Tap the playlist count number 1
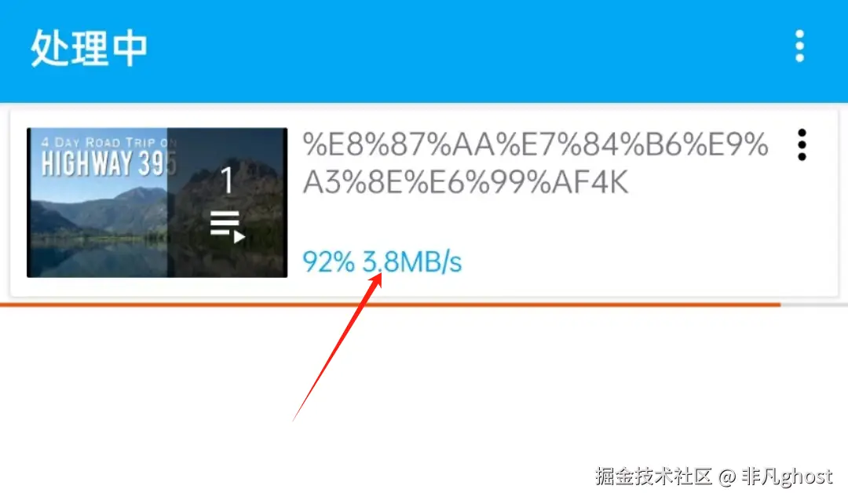The height and width of the screenshot is (504, 848). click(227, 180)
